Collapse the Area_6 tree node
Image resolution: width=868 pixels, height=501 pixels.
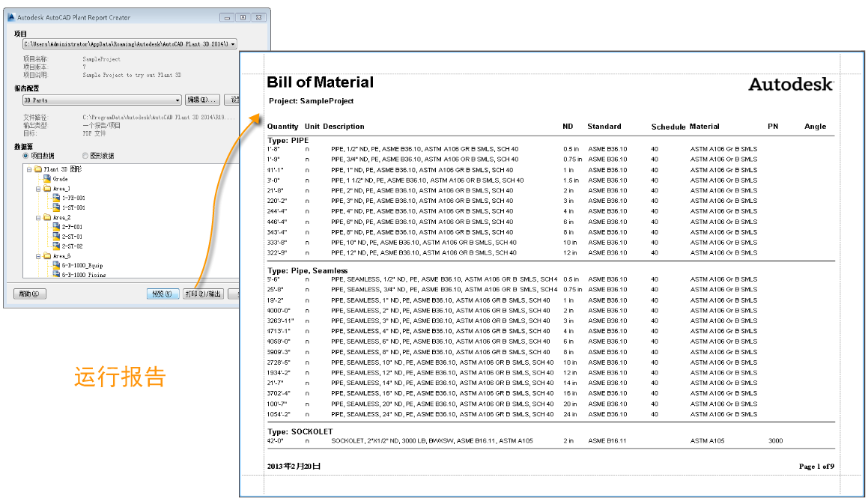[x=38, y=256]
